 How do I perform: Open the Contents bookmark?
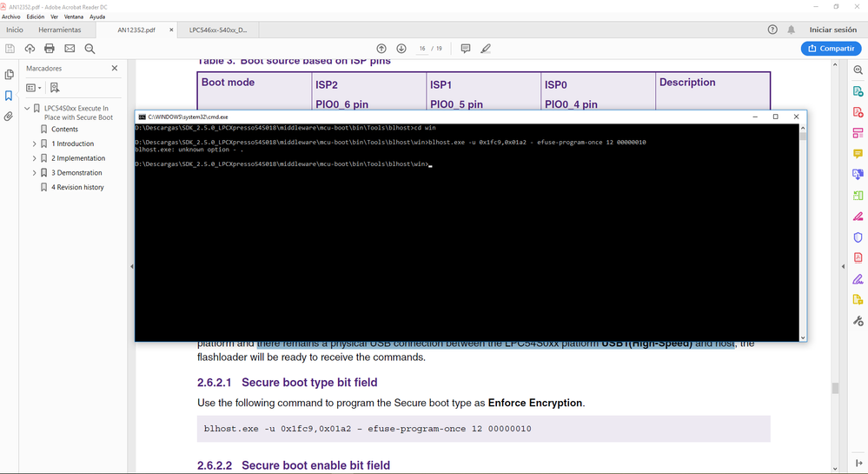pyautogui.click(x=65, y=130)
